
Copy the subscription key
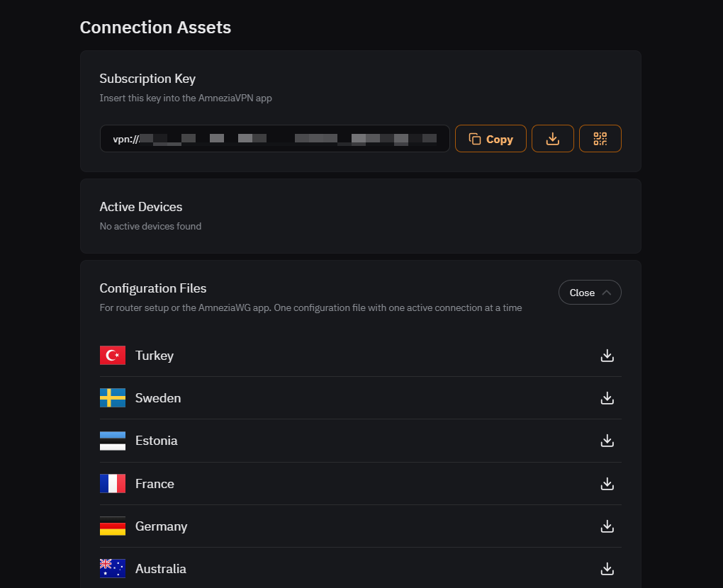click(x=491, y=139)
